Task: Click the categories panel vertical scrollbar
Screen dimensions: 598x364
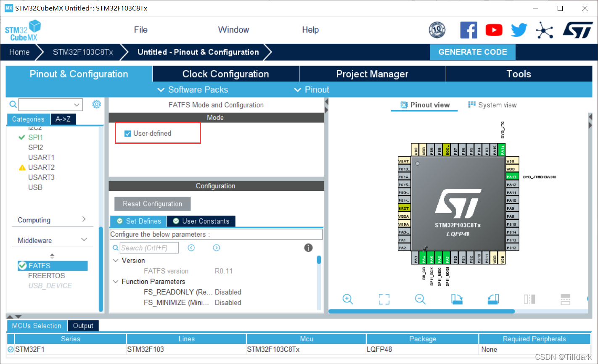Action: click(101, 269)
